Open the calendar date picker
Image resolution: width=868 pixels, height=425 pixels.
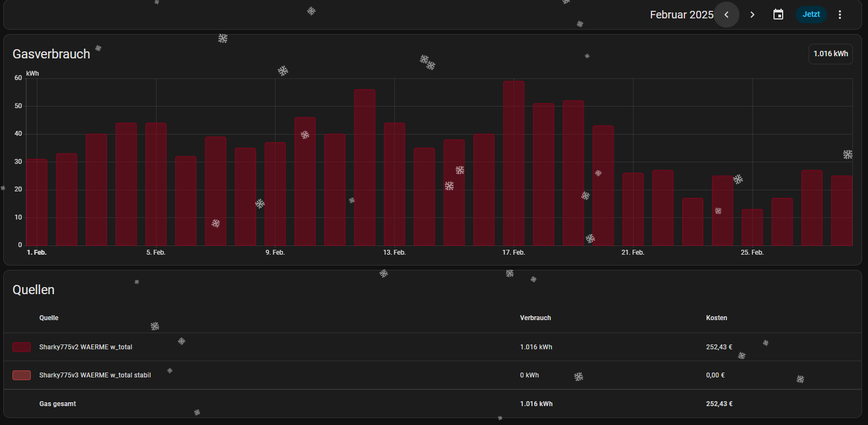tap(778, 15)
